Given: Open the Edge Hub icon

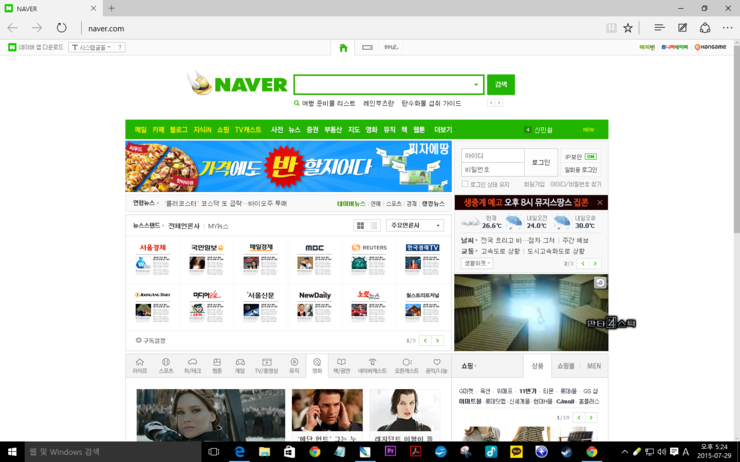Looking at the screenshot, I should tap(659, 28).
